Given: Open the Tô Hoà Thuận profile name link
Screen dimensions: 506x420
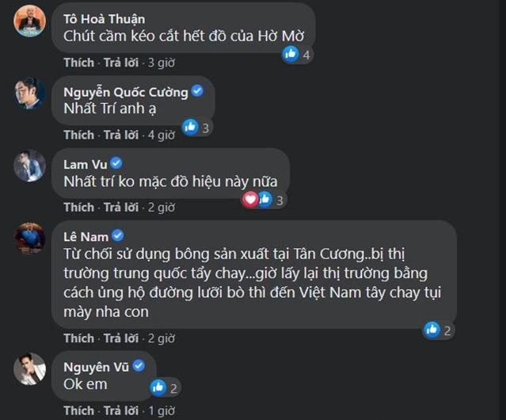Looking at the screenshot, I should 105,19.
